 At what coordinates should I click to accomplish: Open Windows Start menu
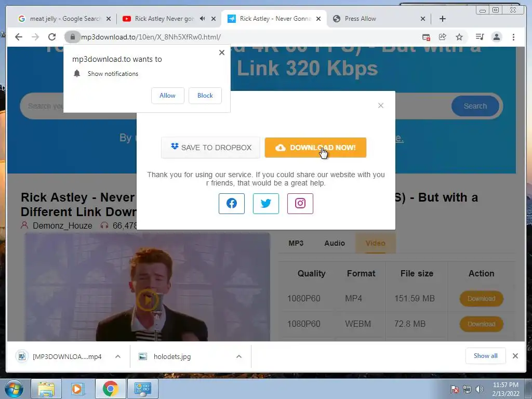point(14,389)
